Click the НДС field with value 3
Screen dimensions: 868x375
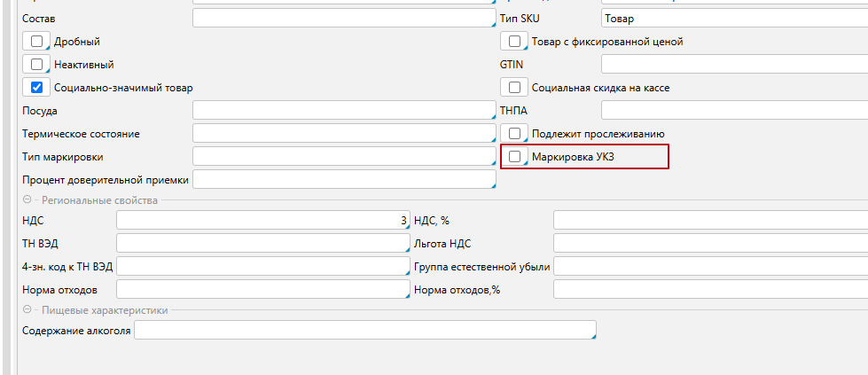coord(262,221)
